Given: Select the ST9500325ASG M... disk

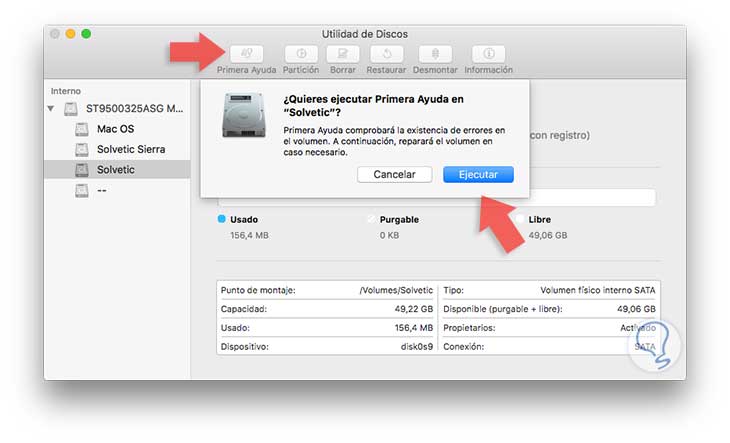Looking at the screenshot, I should coord(134,108).
